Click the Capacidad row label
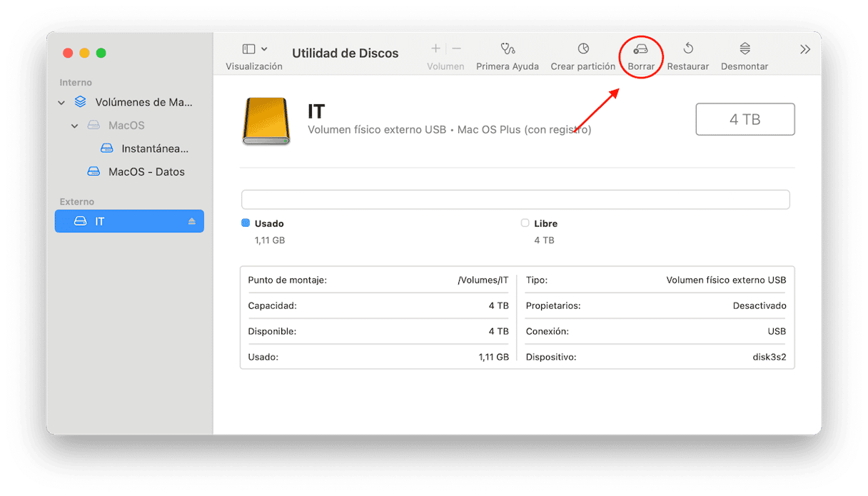Viewport: 868px width, 496px height. pos(272,305)
